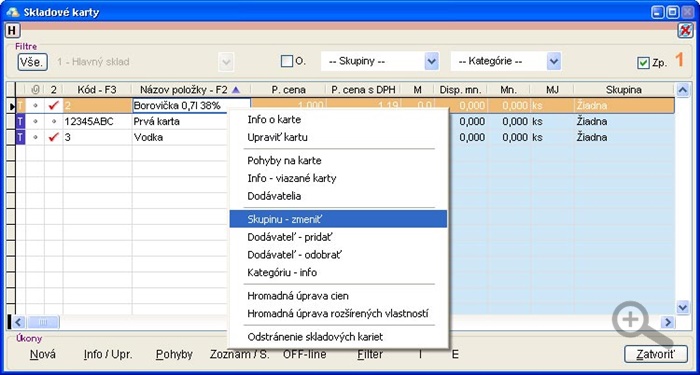Click the red checkmark in Vodka row
Image resolution: width=700 pixels, height=375 pixels.
click(x=54, y=137)
